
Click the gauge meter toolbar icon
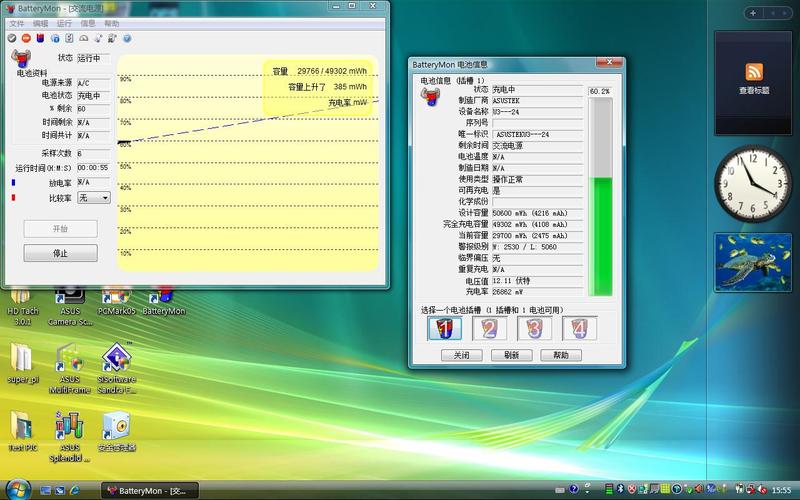point(84,38)
